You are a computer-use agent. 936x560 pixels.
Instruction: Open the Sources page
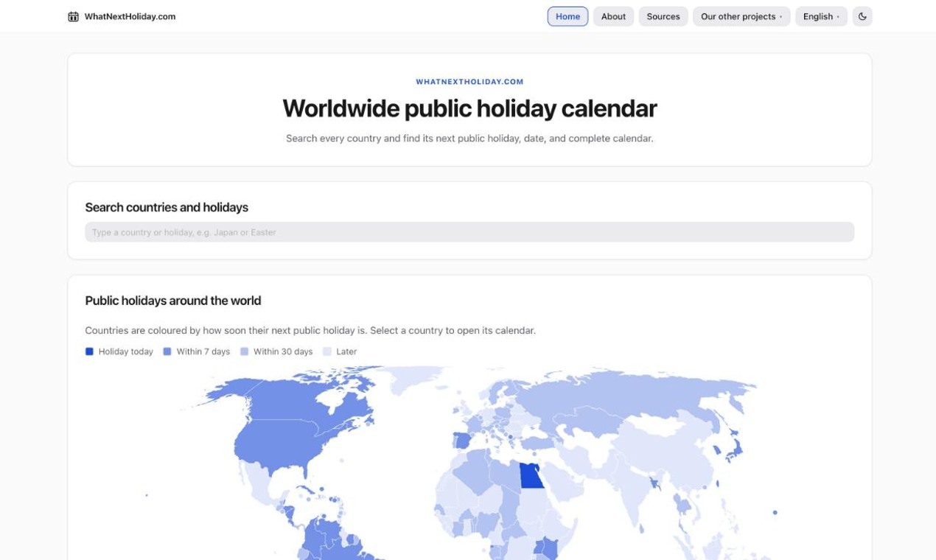[663, 16]
